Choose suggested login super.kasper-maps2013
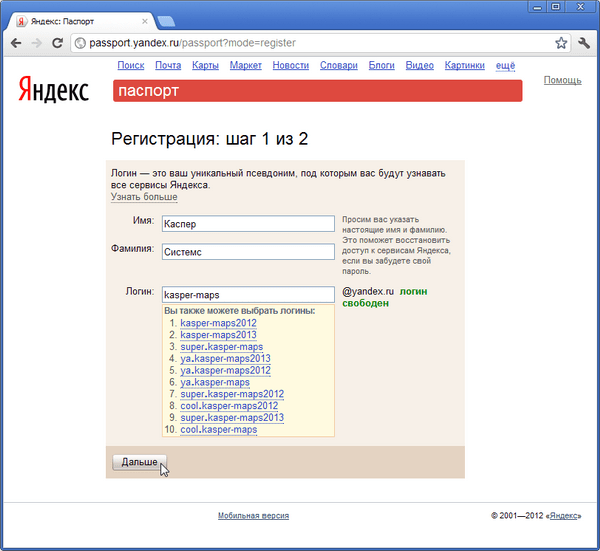 (x=232, y=417)
